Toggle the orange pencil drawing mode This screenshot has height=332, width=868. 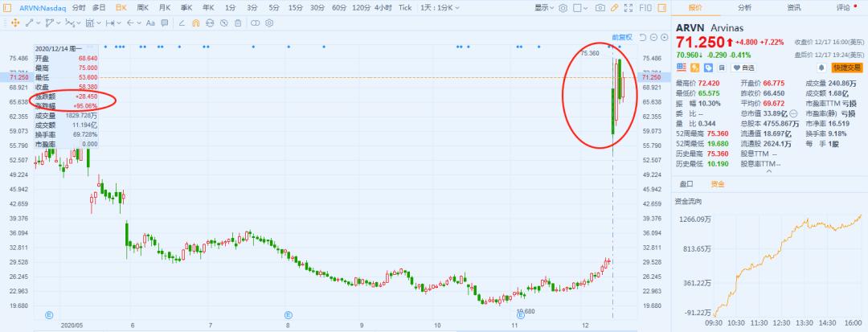point(615,8)
